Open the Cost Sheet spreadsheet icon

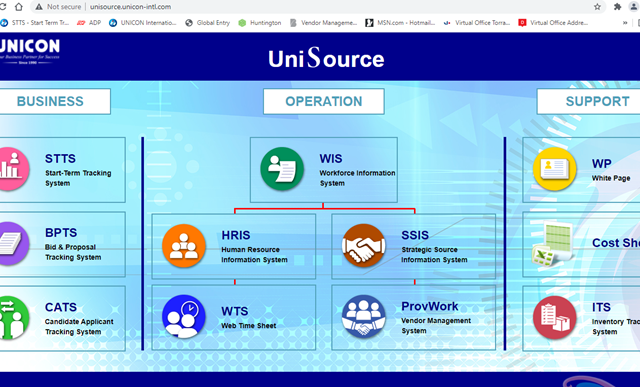click(x=553, y=244)
